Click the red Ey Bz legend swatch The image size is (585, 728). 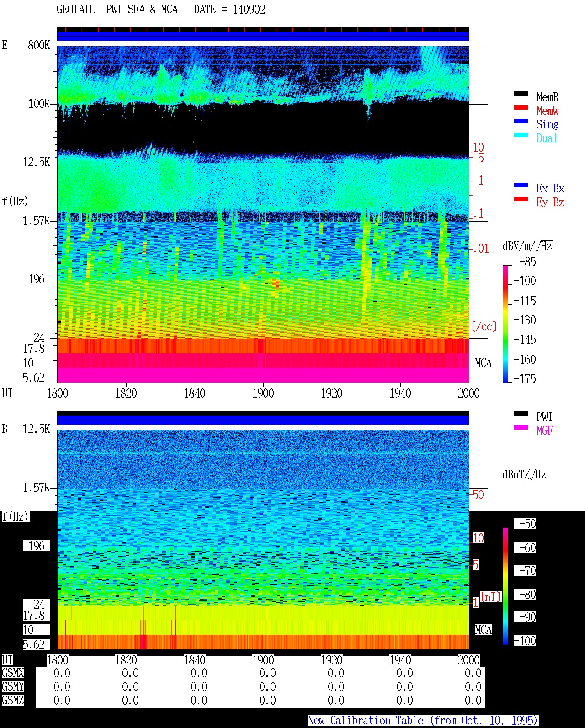521,199
